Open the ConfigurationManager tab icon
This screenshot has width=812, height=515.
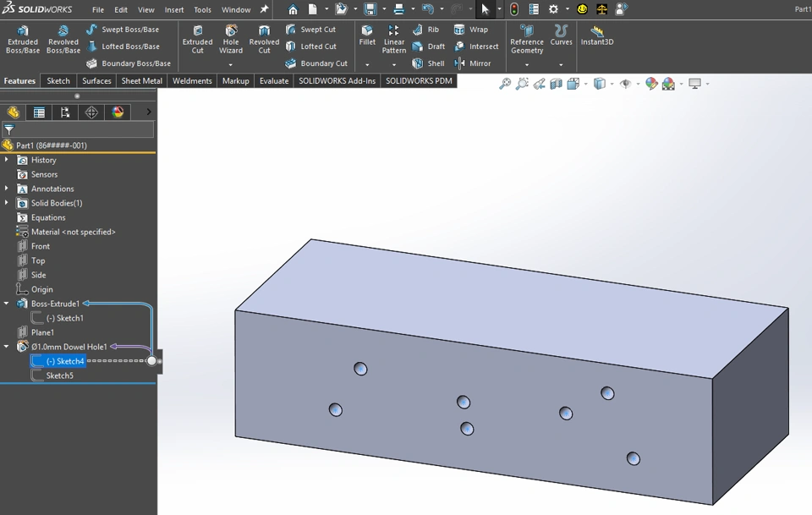click(65, 112)
